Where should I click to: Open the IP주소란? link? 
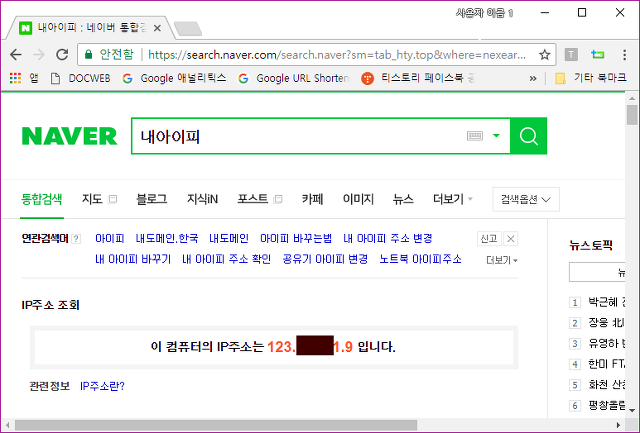(x=102, y=386)
